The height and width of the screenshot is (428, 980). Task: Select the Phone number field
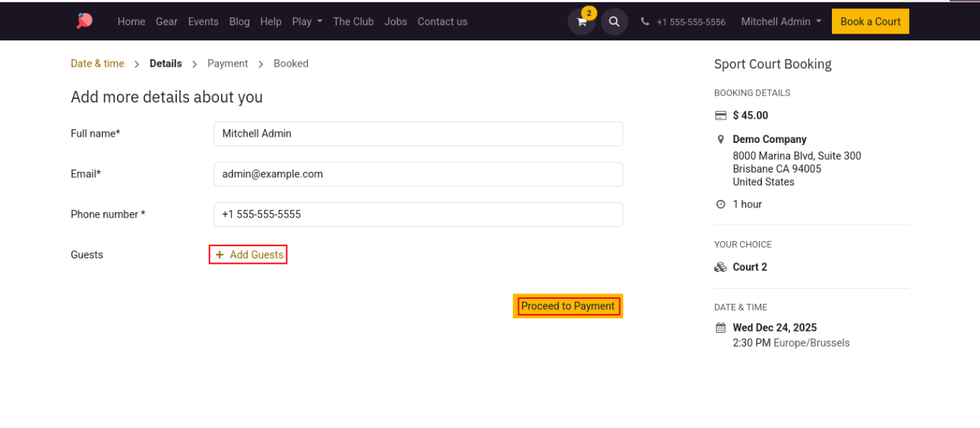pyautogui.click(x=418, y=214)
